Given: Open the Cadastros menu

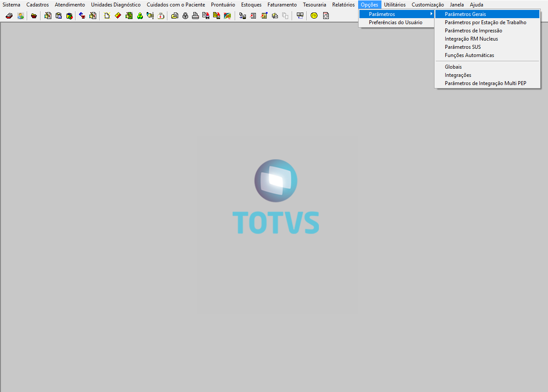Looking at the screenshot, I should pyautogui.click(x=38, y=5).
